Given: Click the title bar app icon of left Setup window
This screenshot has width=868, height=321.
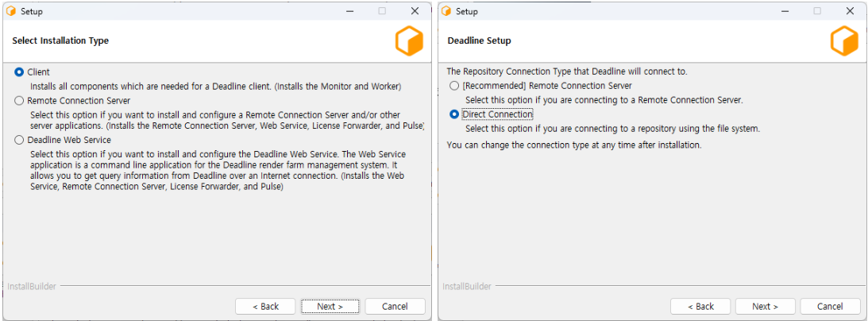Looking at the screenshot, I should point(11,11).
